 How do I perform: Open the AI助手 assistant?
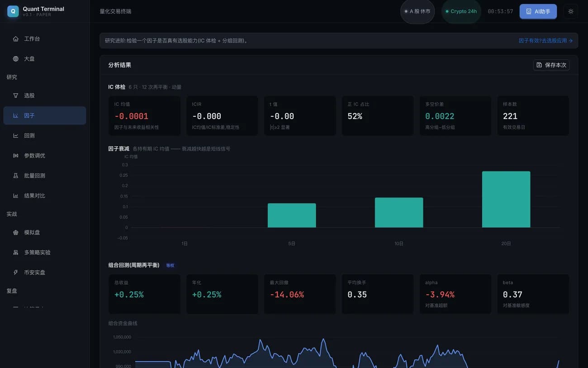point(538,11)
